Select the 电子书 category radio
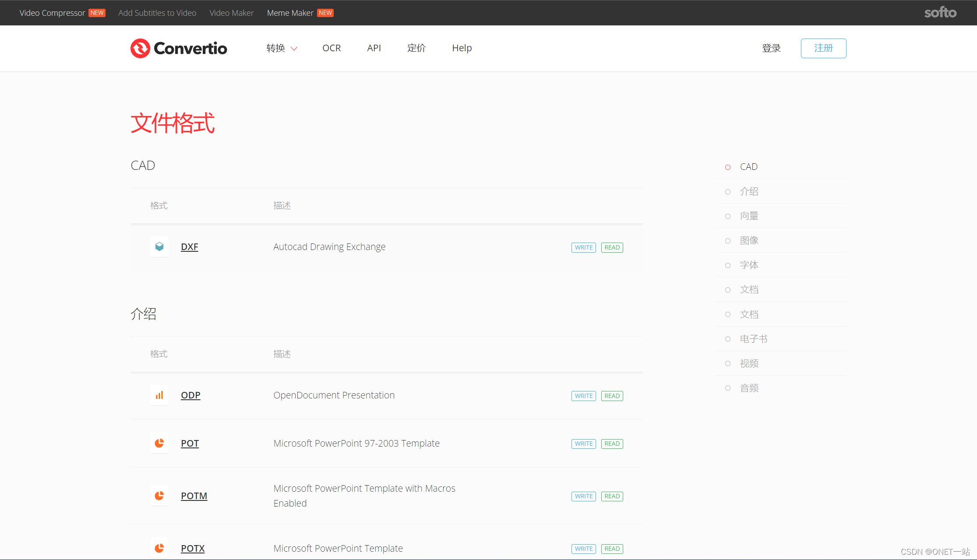The width and height of the screenshot is (977, 560). coord(728,338)
